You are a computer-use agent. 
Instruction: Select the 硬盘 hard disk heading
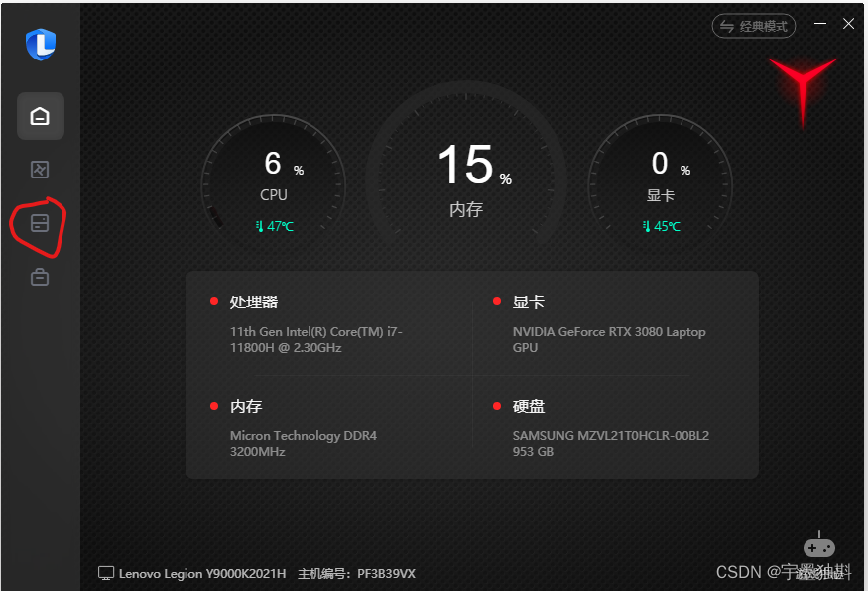529,406
